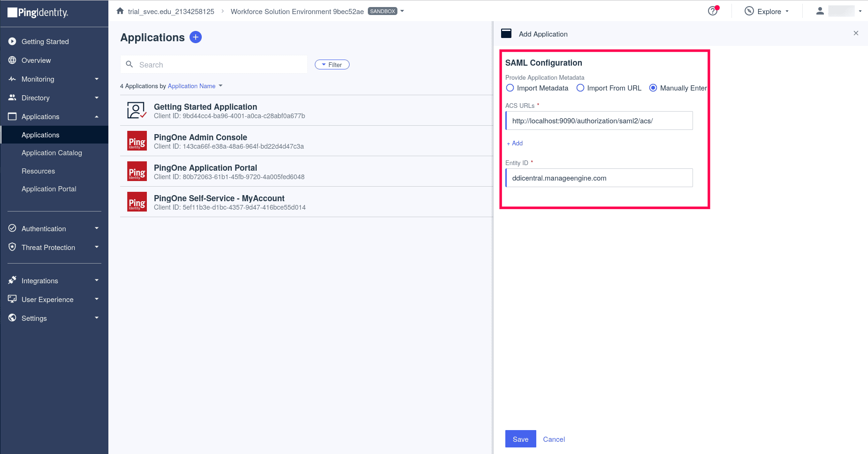
Task: Click + Add to add another ACS URL
Action: click(x=514, y=143)
